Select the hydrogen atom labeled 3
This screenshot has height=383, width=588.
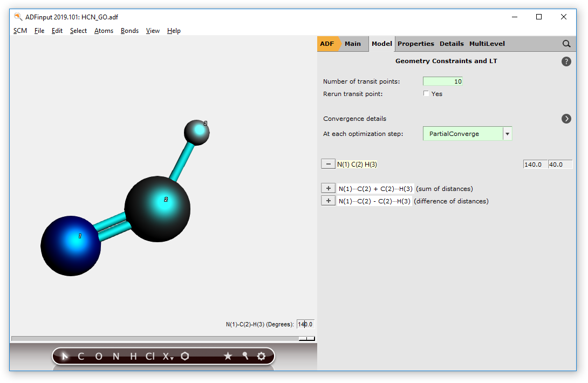pos(196,132)
